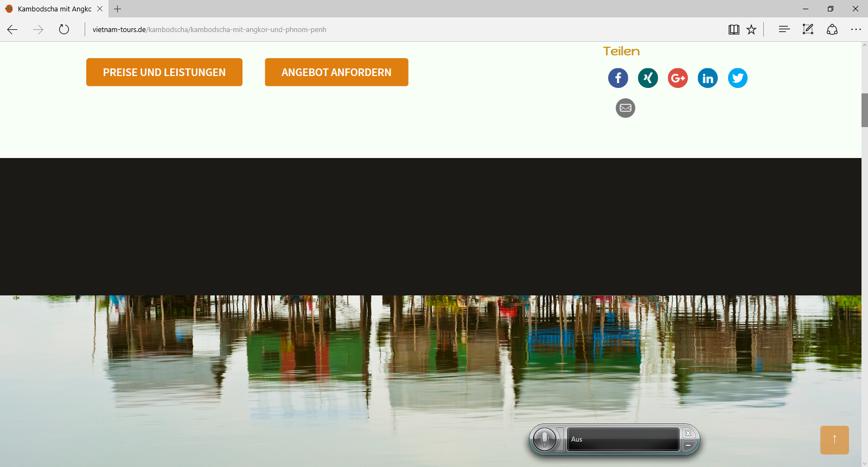This screenshot has height=467, width=868.
Task: Open browser settings and more menu
Action: click(x=856, y=30)
